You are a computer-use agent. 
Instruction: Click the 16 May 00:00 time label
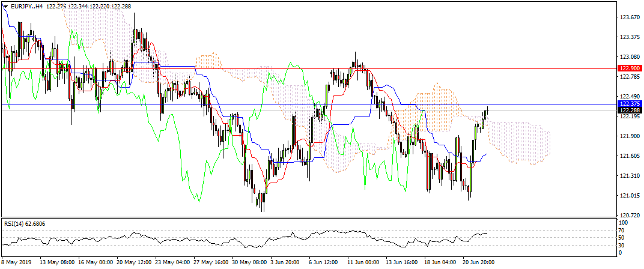point(99,262)
